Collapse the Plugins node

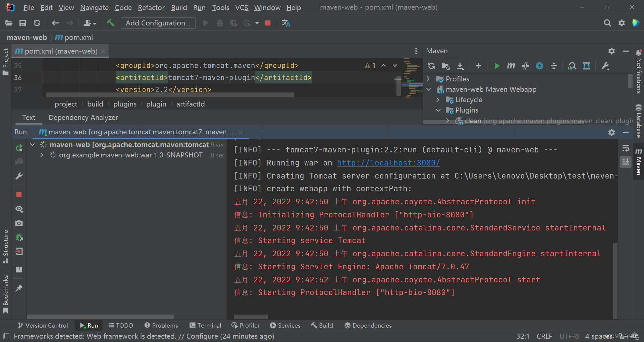438,110
